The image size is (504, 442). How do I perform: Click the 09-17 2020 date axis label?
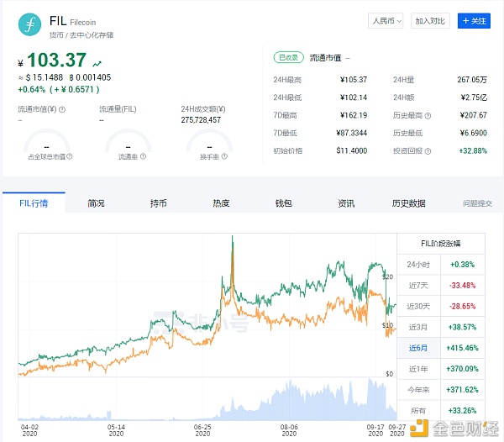coord(375,430)
